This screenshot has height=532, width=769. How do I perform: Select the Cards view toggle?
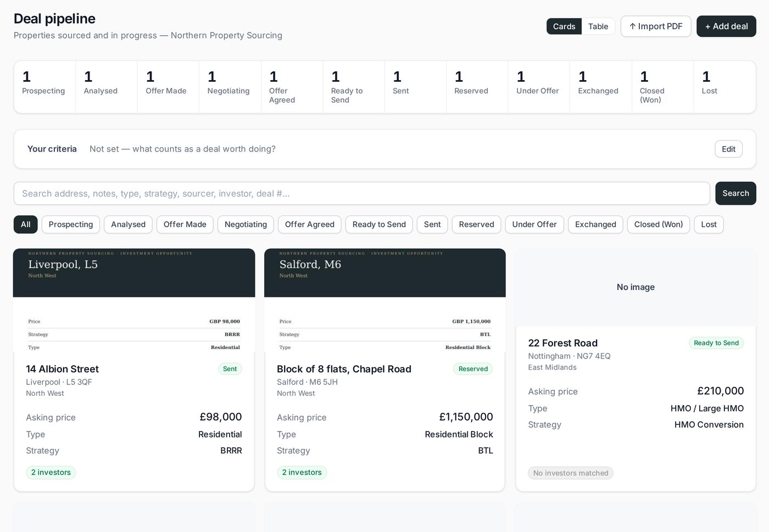coord(564,26)
